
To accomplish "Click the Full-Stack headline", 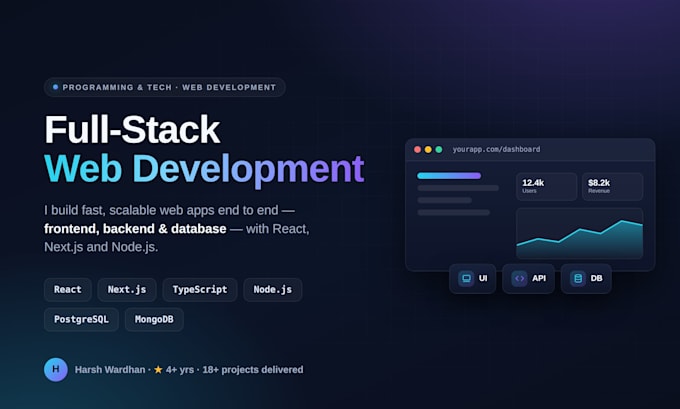I will [132, 129].
